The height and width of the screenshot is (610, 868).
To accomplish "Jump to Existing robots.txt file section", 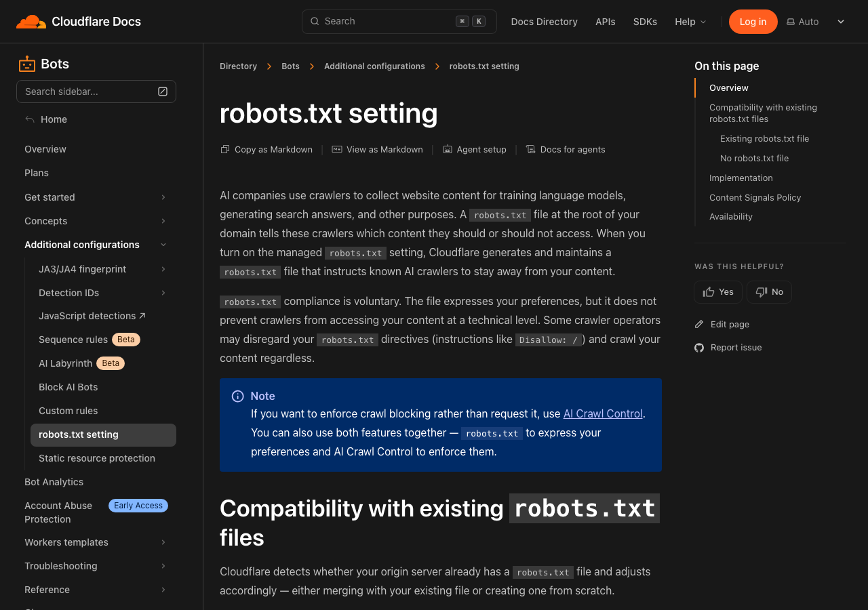I will point(765,138).
